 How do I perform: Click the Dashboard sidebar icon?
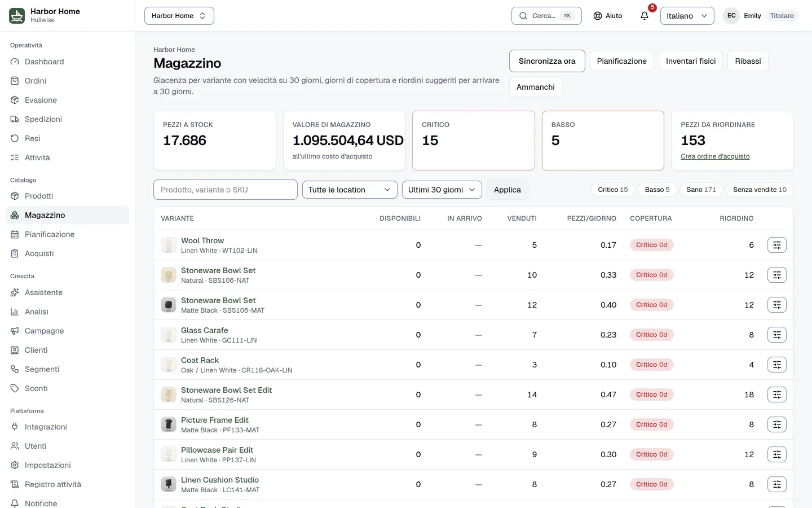15,62
